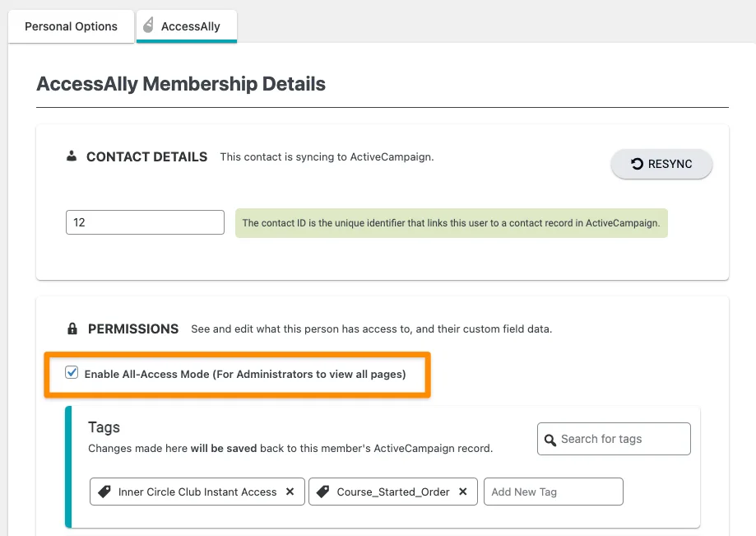Click the tag icon on Course_Started_Order chip
Screen dimensions: 756x536
[322, 492]
